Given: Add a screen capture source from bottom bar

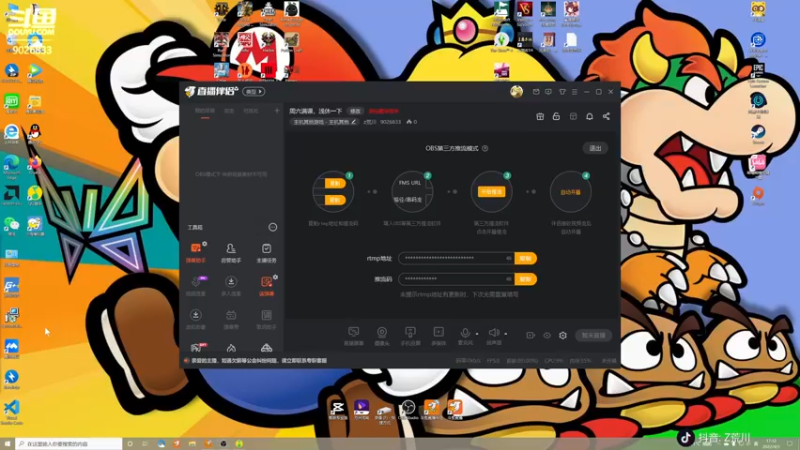Looking at the screenshot, I should tap(353, 336).
